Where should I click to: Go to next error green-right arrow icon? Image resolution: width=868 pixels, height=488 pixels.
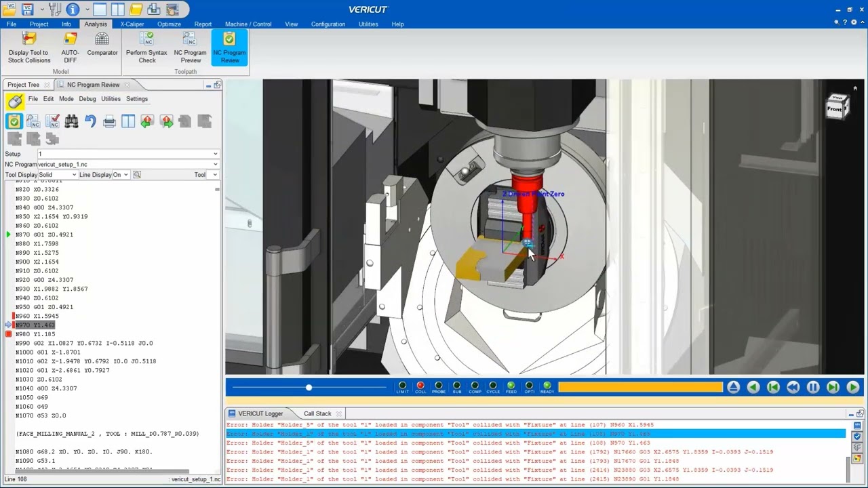tap(166, 121)
